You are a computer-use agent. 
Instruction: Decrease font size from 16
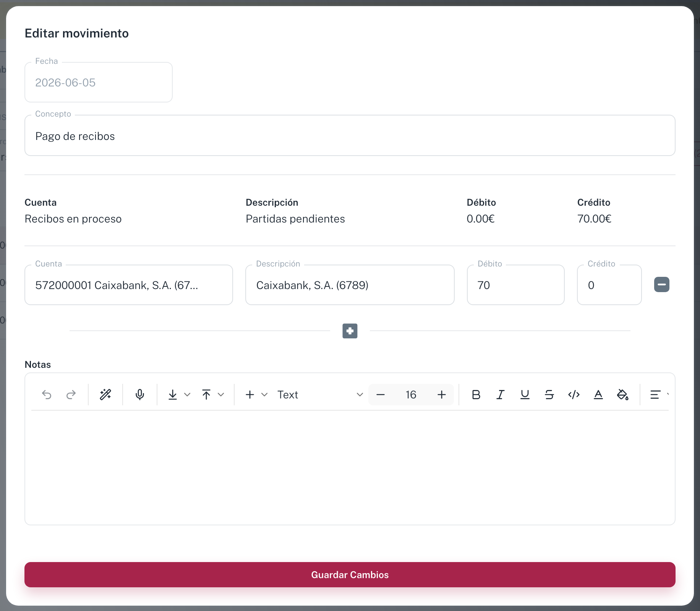pyautogui.click(x=381, y=395)
